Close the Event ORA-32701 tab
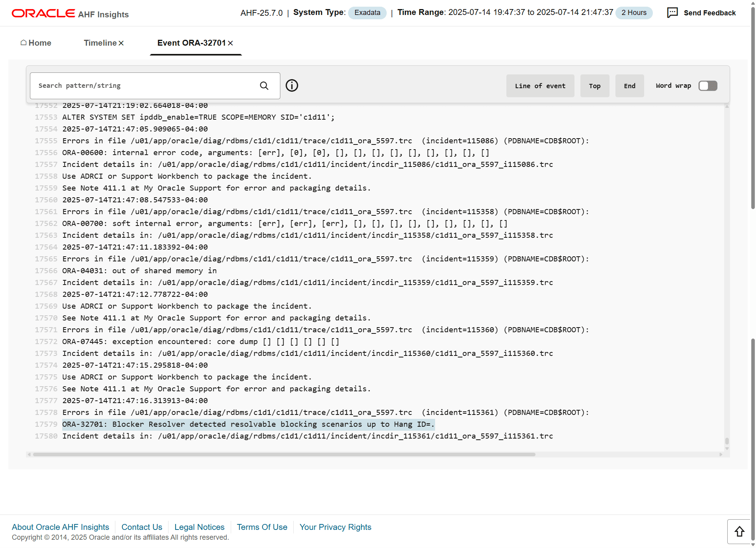756x548 pixels. [230, 43]
